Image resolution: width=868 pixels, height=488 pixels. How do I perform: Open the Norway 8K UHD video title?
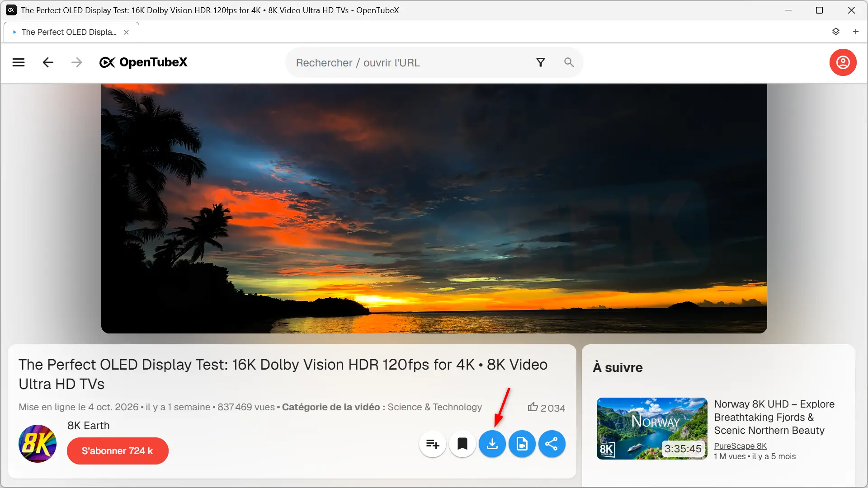click(774, 417)
